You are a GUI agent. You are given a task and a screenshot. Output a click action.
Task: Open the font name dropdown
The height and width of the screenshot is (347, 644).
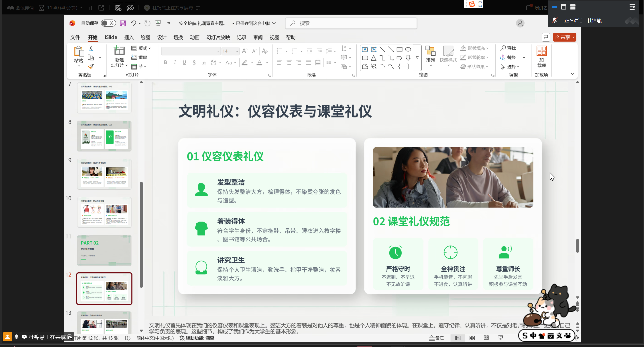(x=218, y=51)
